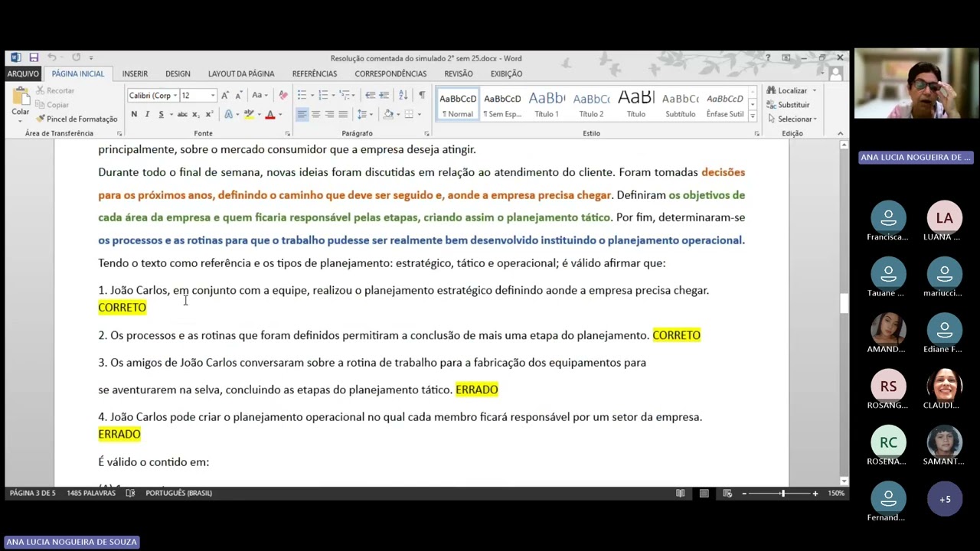Increase font size with the larger A button
Viewport: 980px width, 551px height.
[225, 96]
